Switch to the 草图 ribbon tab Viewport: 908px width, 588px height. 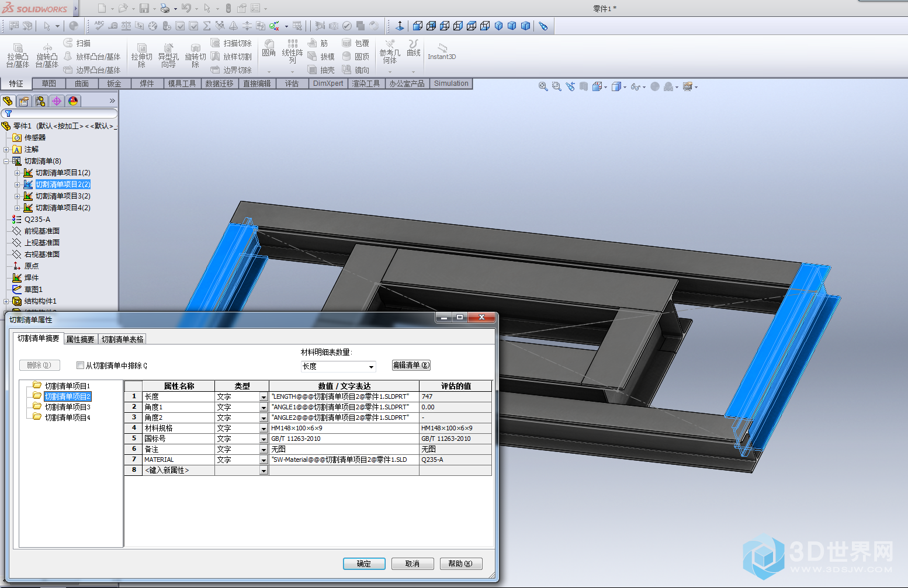pyautogui.click(x=49, y=83)
